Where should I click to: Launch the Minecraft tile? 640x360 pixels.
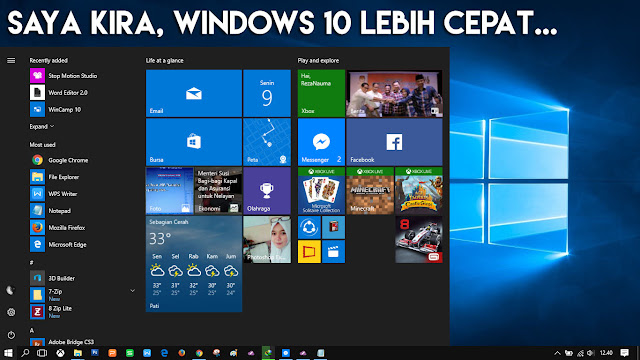370,191
